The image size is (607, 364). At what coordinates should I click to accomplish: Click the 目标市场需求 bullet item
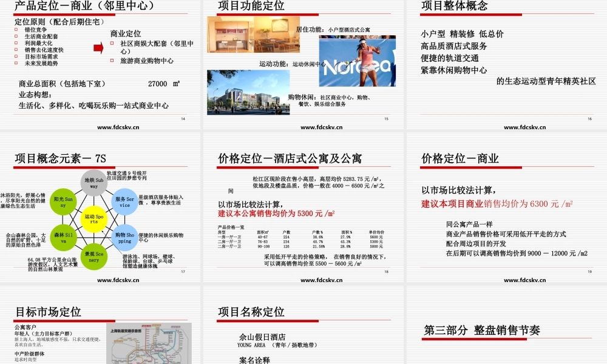41,56
